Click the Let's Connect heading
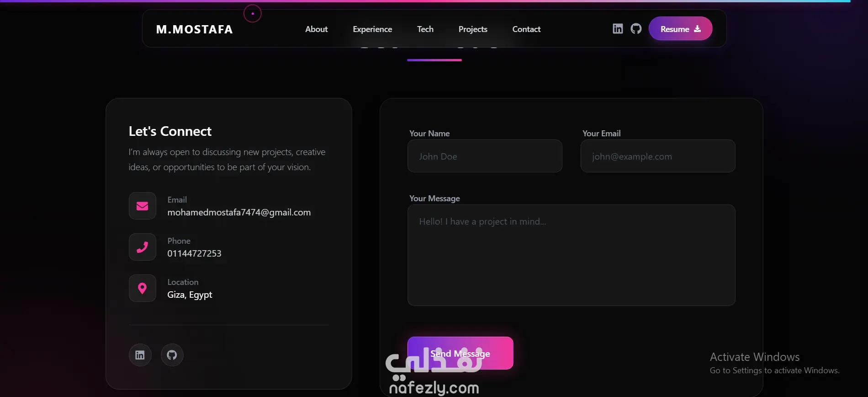 pos(170,131)
